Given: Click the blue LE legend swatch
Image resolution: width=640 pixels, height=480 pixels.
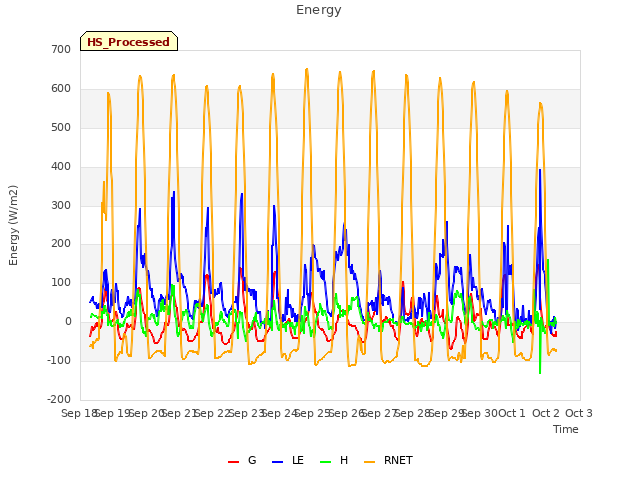Looking at the screenshot, I should (x=277, y=462).
